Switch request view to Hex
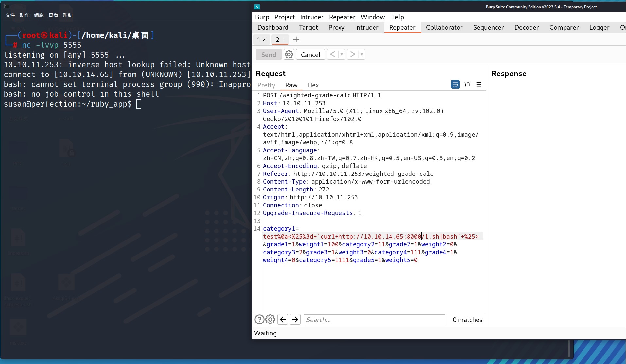Screen dimensions: 626x364 click(x=313, y=85)
